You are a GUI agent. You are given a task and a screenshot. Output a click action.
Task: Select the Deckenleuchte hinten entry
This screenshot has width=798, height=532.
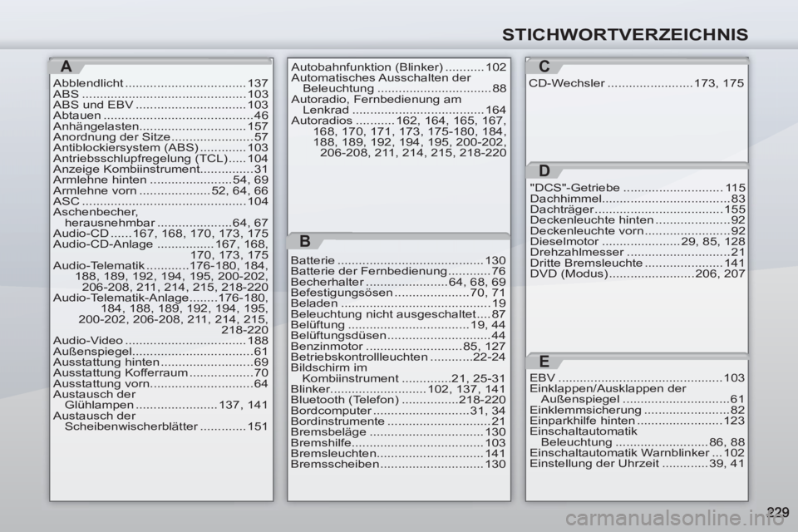click(638, 220)
